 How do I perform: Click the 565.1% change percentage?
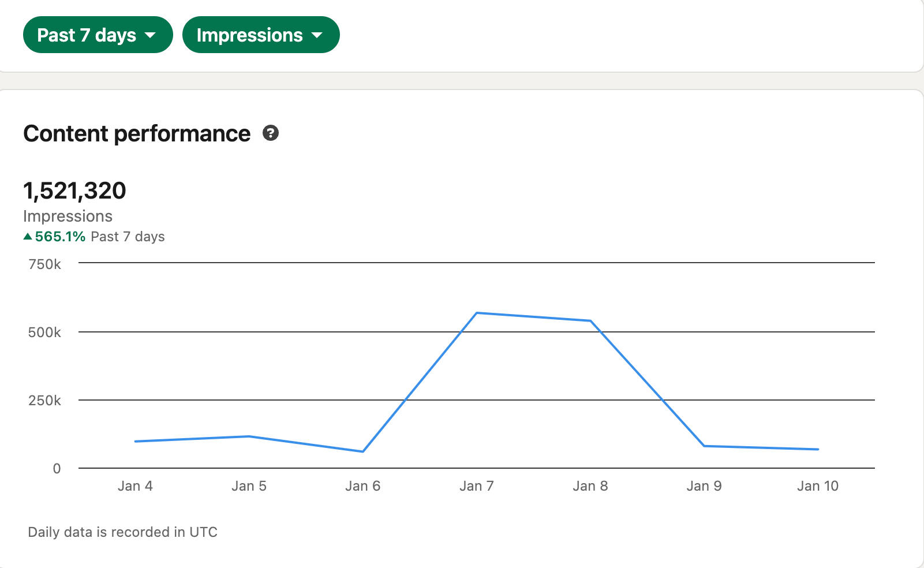tap(60, 237)
